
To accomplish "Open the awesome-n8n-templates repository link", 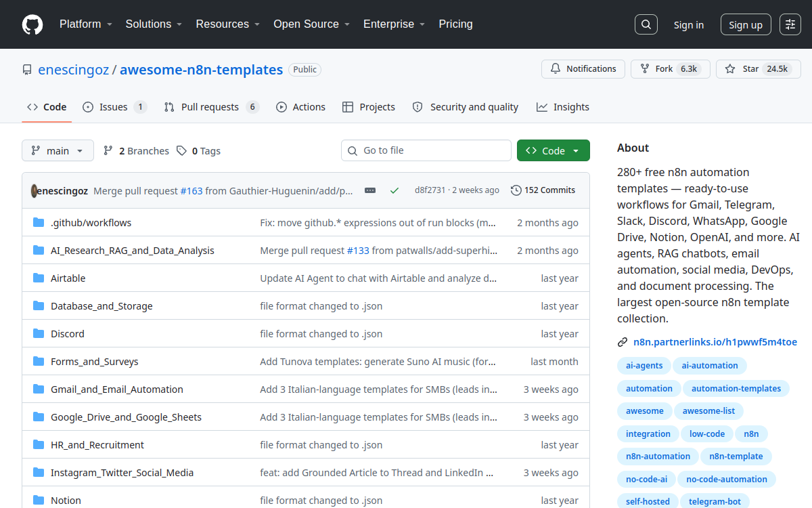I will [x=201, y=69].
